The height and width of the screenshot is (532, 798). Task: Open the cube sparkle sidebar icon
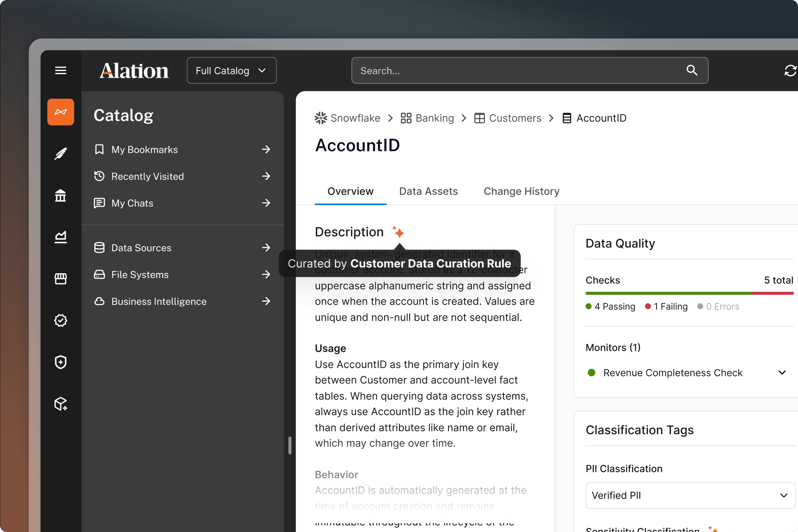coord(61,404)
